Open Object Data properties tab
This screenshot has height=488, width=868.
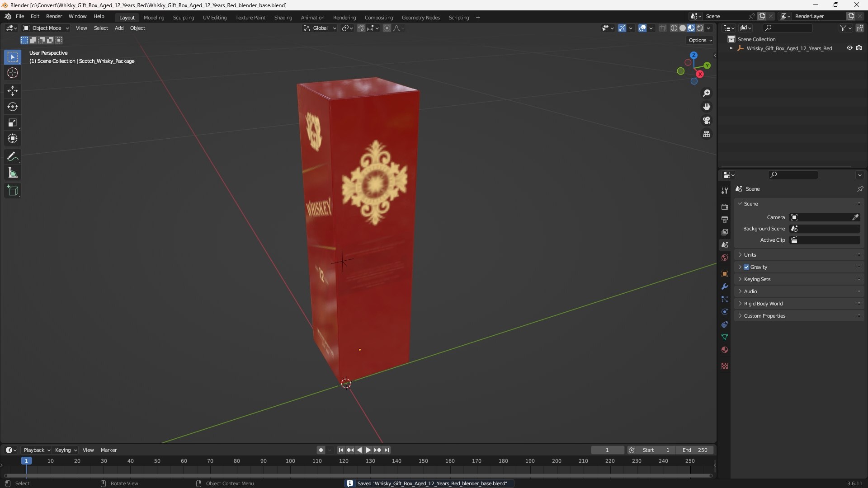[x=725, y=337]
